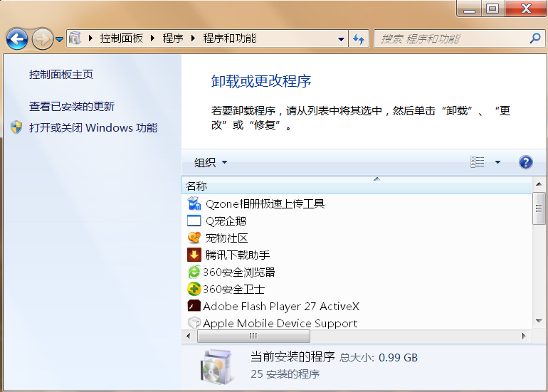Open 程序 breadcrumb segment

173,38
